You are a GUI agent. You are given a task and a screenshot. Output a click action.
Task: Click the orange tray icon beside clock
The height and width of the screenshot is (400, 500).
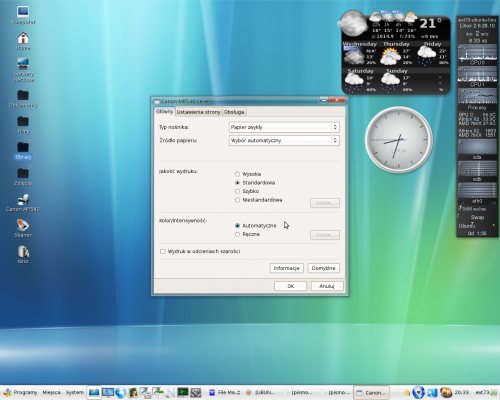coord(445,392)
